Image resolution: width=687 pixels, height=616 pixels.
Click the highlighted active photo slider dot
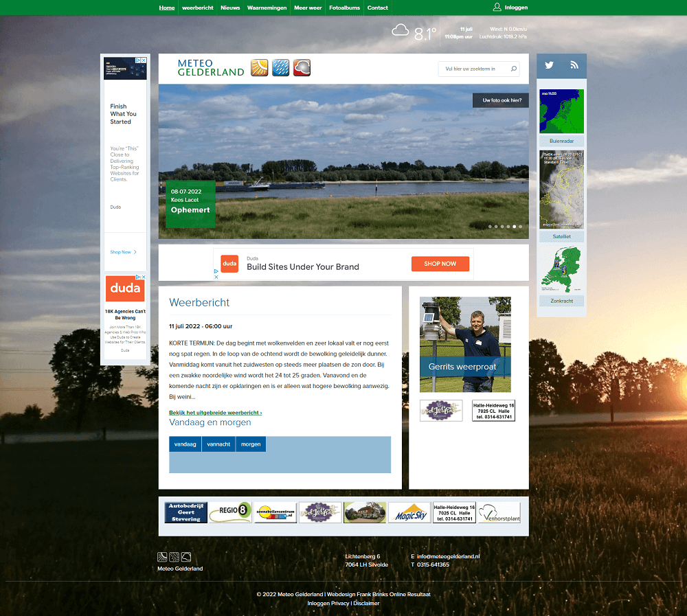click(x=515, y=227)
